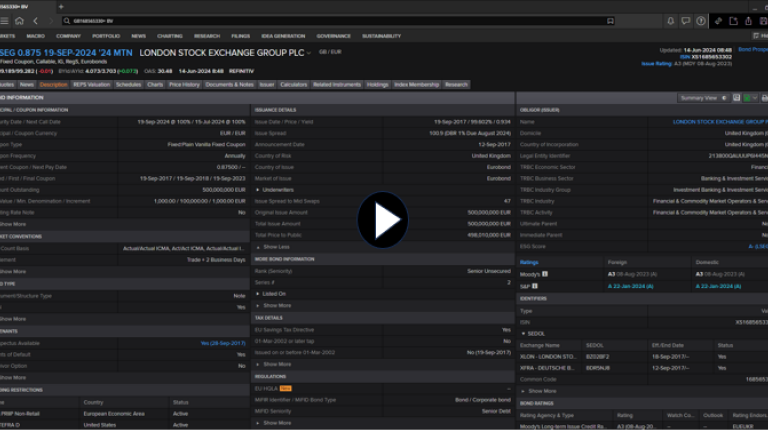Switch to the Price History tab

click(184, 85)
